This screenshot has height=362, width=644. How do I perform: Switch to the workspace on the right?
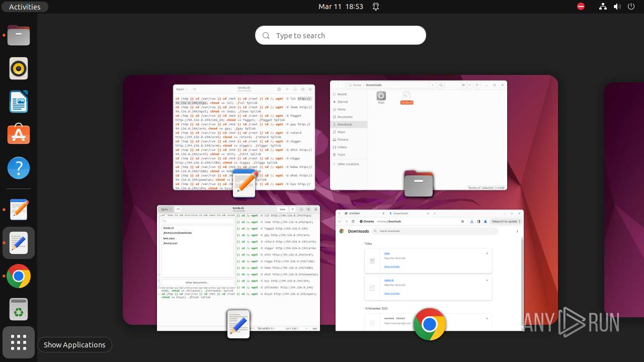coord(624,200)
